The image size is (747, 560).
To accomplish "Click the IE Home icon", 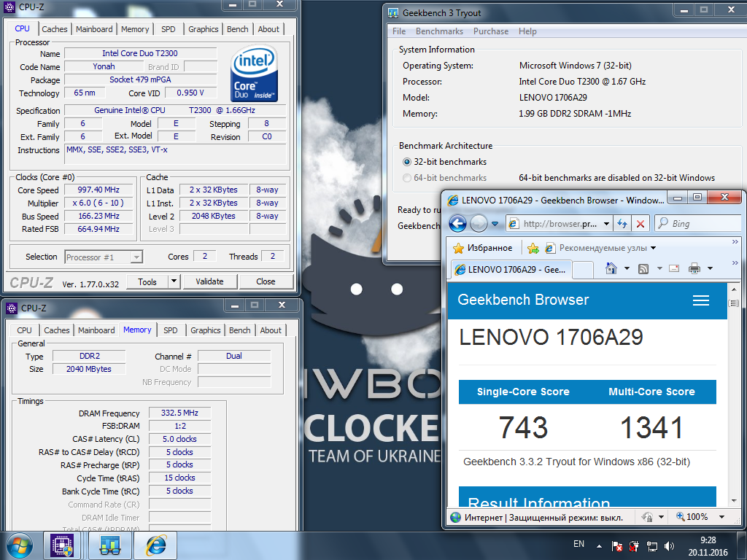I will pos(611,268).
